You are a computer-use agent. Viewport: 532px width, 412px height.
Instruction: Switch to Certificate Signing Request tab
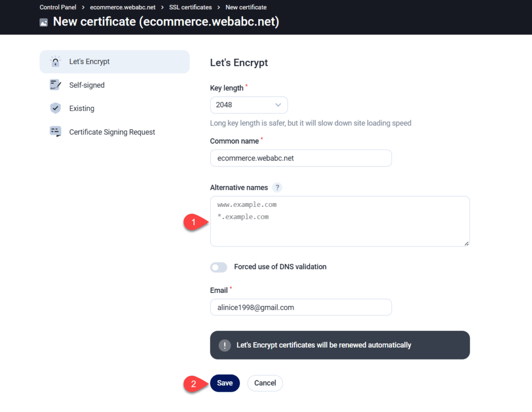tap(112, 132)
